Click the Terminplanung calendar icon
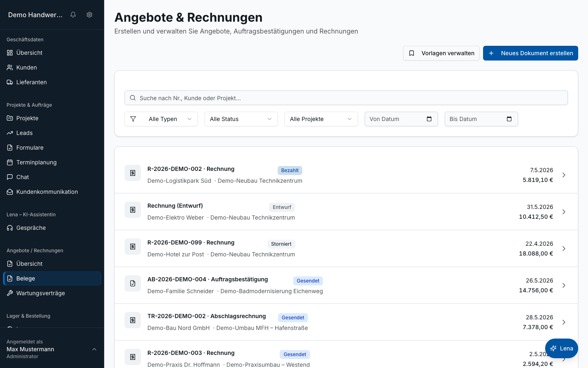The height and width of the screenshot is (368, 588). 10,162
